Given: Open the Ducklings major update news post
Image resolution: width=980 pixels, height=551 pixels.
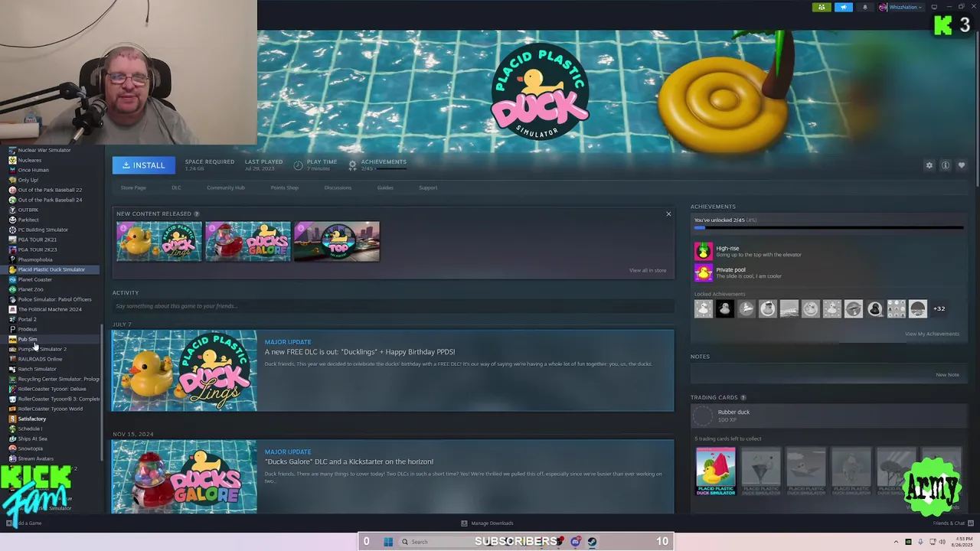Looking at the screenshot, I should coord(393,370).
